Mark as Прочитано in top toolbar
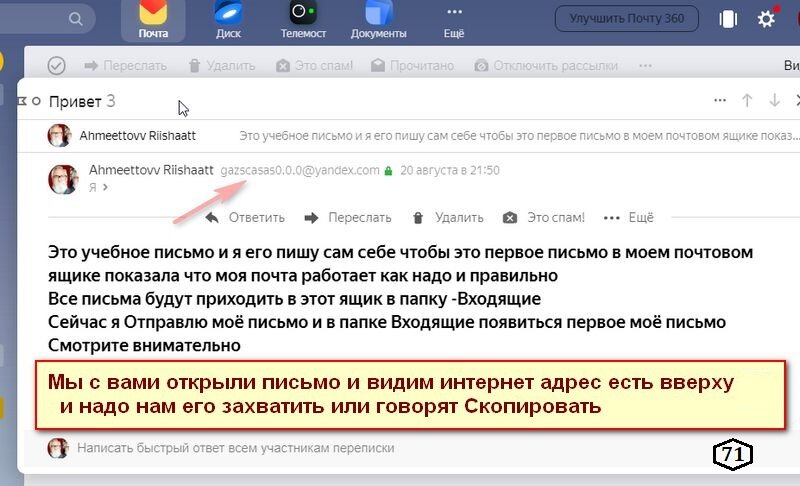Viewport: 800px width, 486px height. tap(412, 66)
